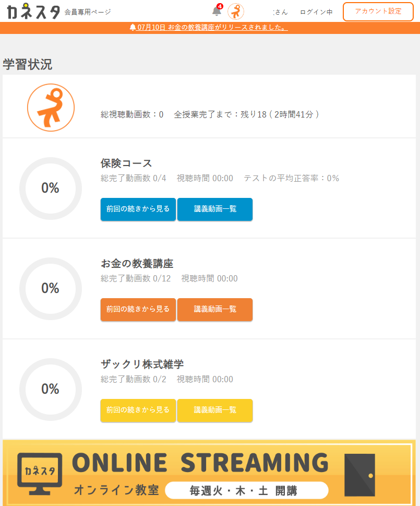
Task: Click the monitor icon on streaming banner
Action: [40, 474]
